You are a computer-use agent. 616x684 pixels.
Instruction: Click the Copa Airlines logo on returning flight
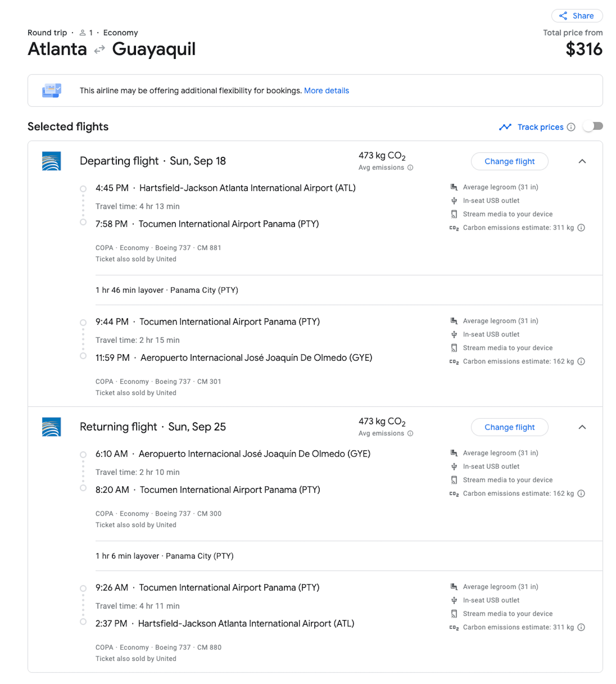point(51,427)
